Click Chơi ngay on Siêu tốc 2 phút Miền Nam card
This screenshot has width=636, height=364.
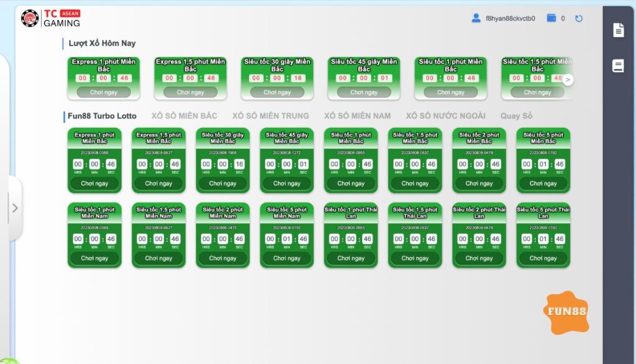pos(223,258)
